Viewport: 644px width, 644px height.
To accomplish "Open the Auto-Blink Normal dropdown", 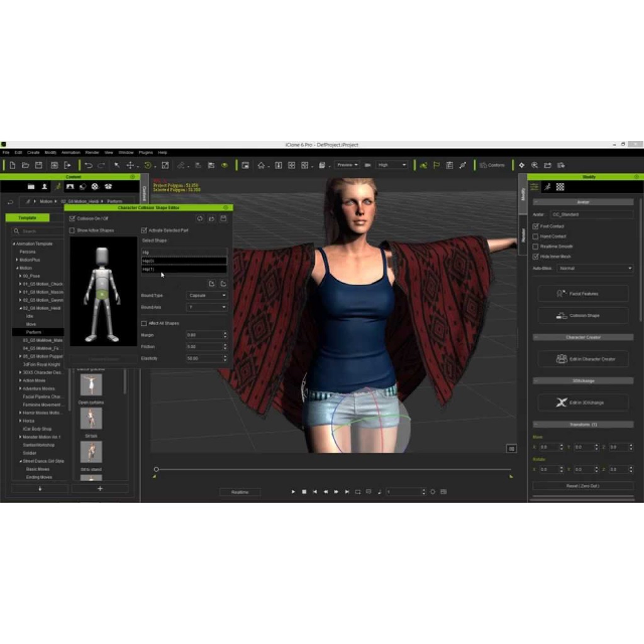I will (594, 268).
